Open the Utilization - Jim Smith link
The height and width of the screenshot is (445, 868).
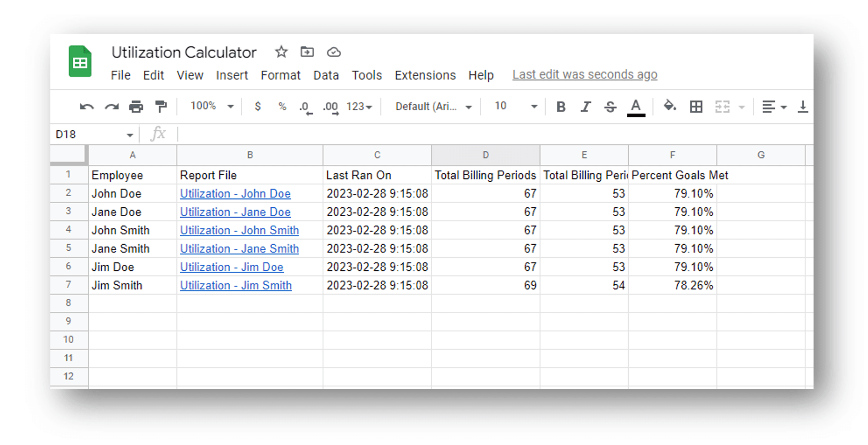(236, 285)
